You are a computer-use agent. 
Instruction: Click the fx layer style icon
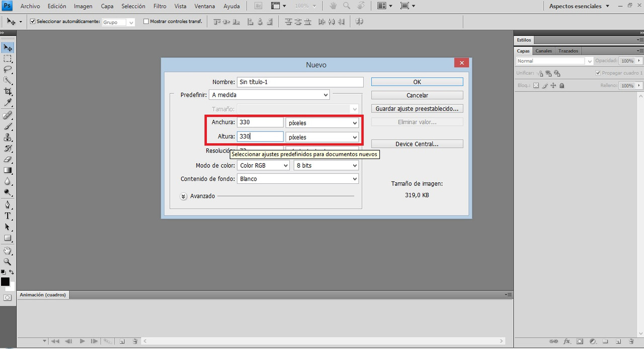[567, 341]
